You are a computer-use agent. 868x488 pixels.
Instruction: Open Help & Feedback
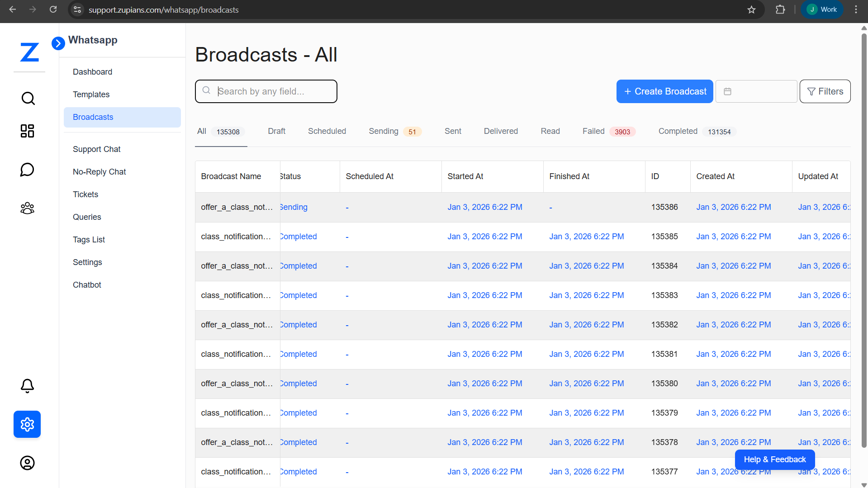(x=774, y=459)
